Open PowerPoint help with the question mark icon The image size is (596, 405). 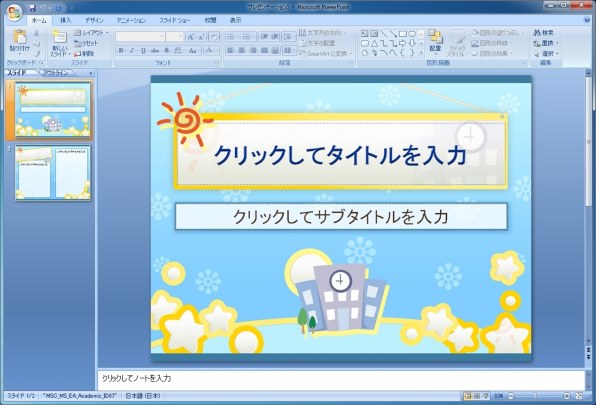(588, 20)
